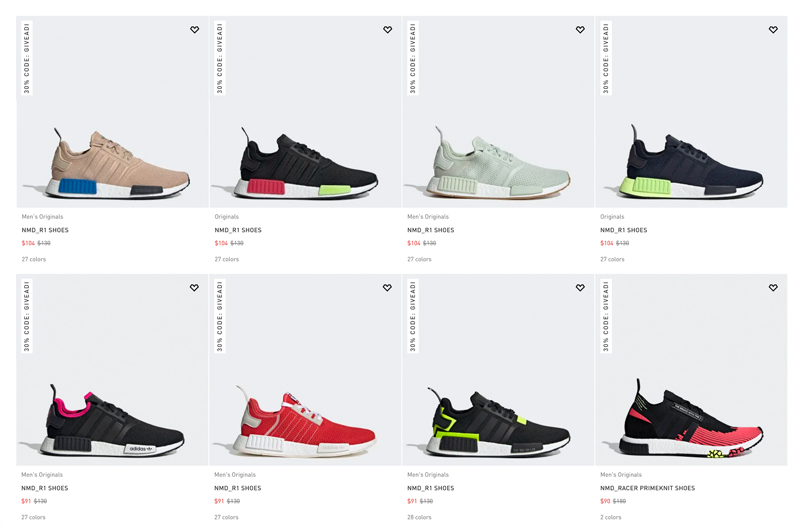Heart the red NMD_R1 shoe
The image size is (804, 532).
(x=387, y=288)
